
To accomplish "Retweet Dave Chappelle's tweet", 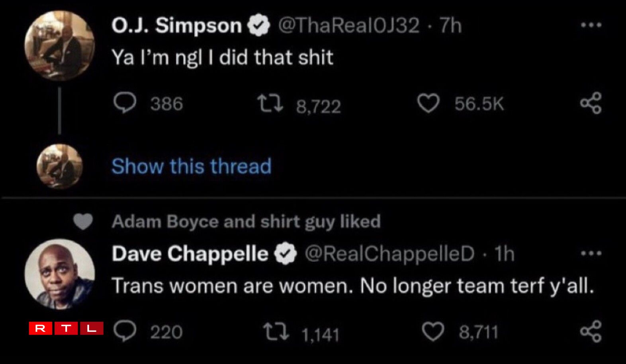I will tap(276, 332).
